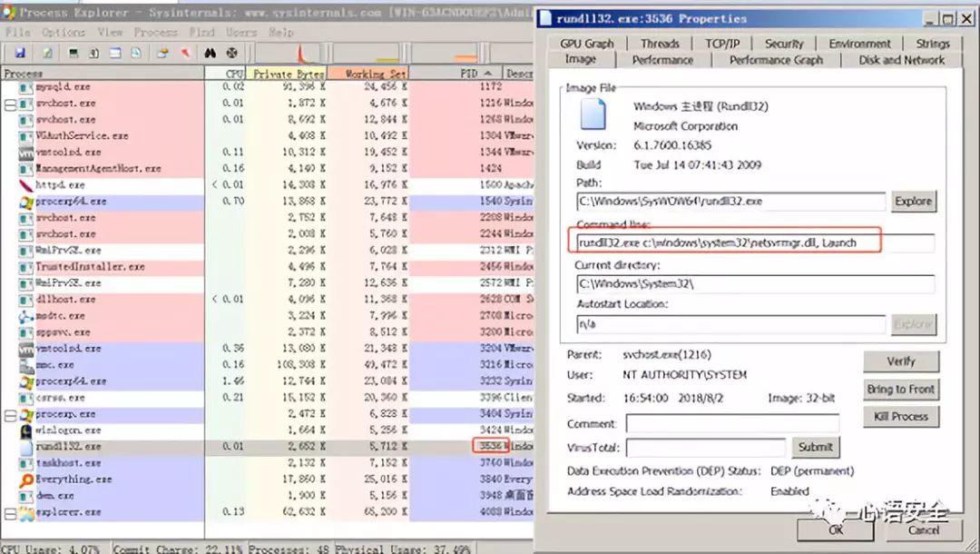The height and width of the screenshot is (554, 980).
Task: Click the binoculars Find Handle icon
Action: point(211,54)
